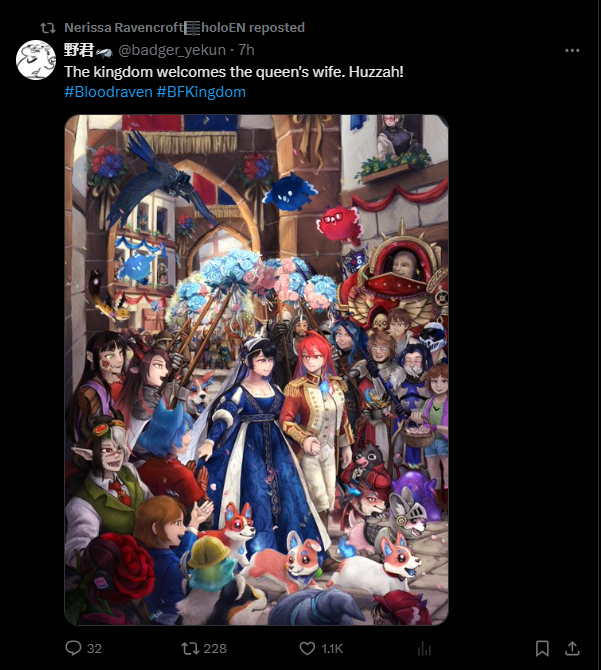Like the post with heart icon
The height and width of the screenshot is (670, 601).
307,649
